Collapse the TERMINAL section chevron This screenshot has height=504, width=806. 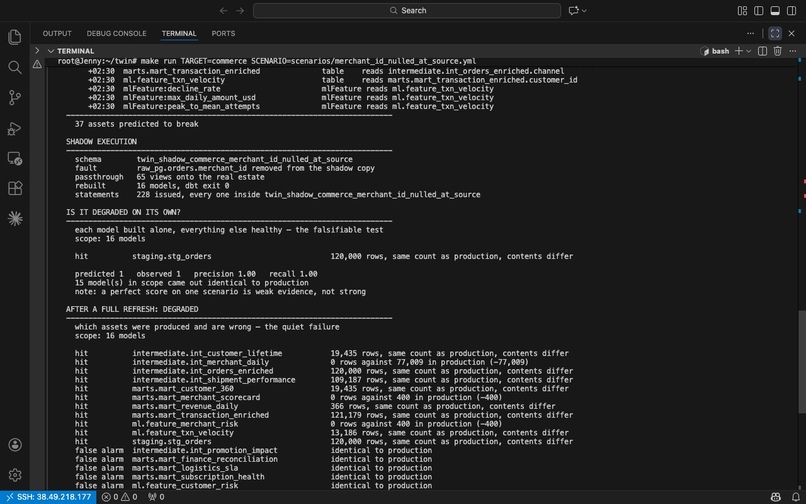coord(51,51)
